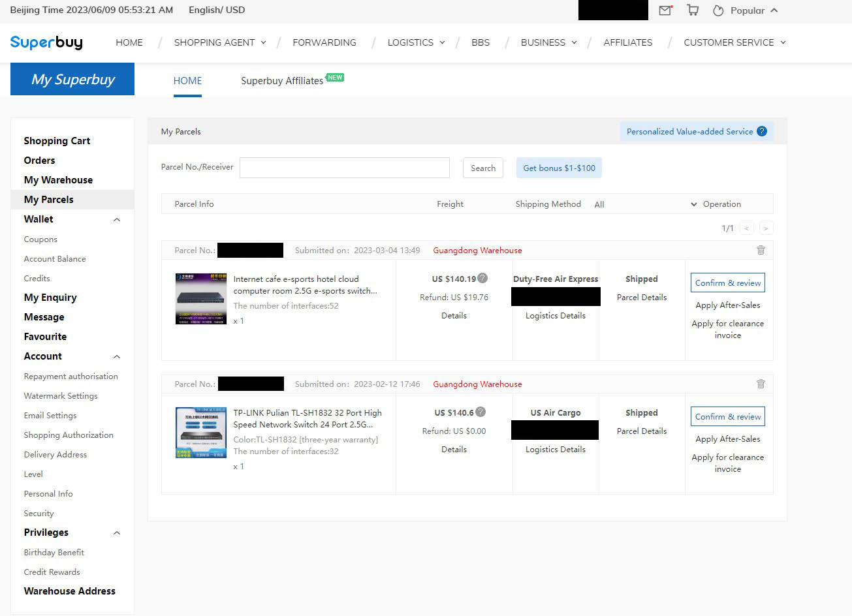Collapse the Privileges sidebar section
Screen dimensions: 852x616
(117, 532)
